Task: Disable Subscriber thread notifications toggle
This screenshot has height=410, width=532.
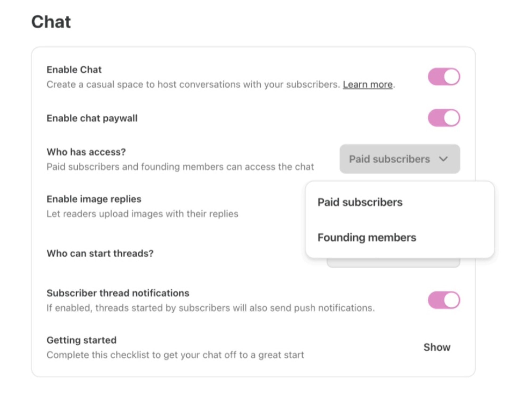Action: pos(444,300)
